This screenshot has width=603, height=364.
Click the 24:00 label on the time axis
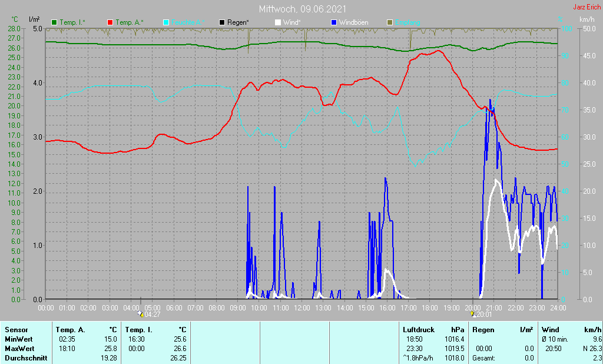tap(558, 308)
